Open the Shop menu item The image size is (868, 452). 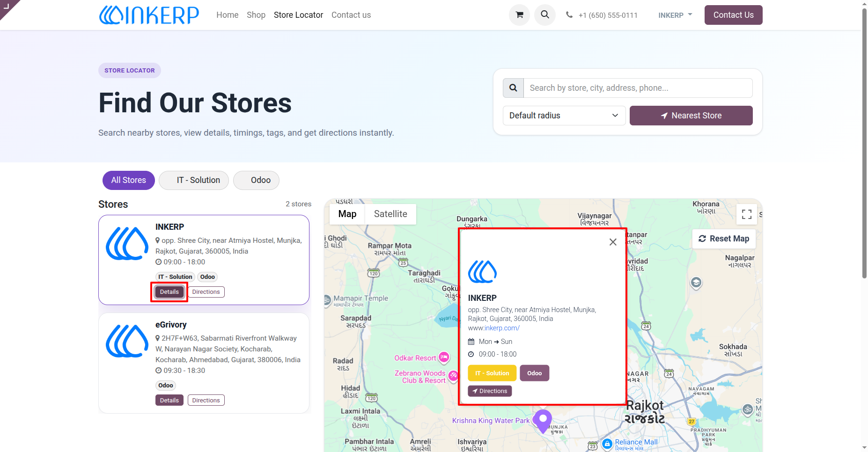256,15
